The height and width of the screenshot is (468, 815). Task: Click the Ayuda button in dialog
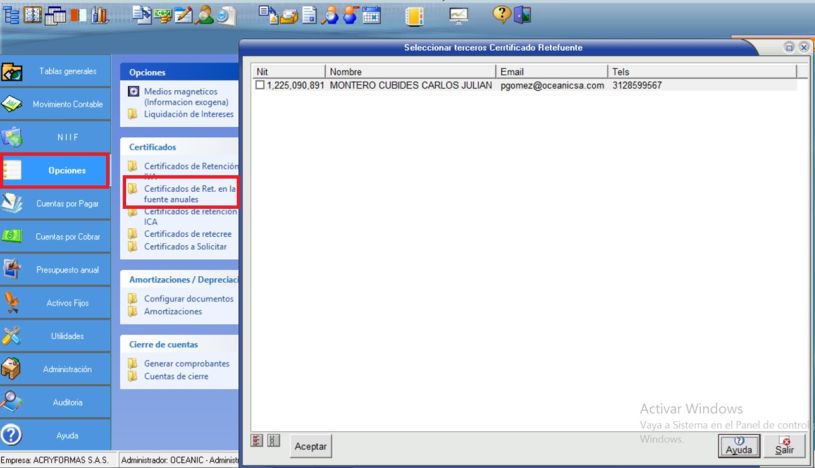pos(739,445)
